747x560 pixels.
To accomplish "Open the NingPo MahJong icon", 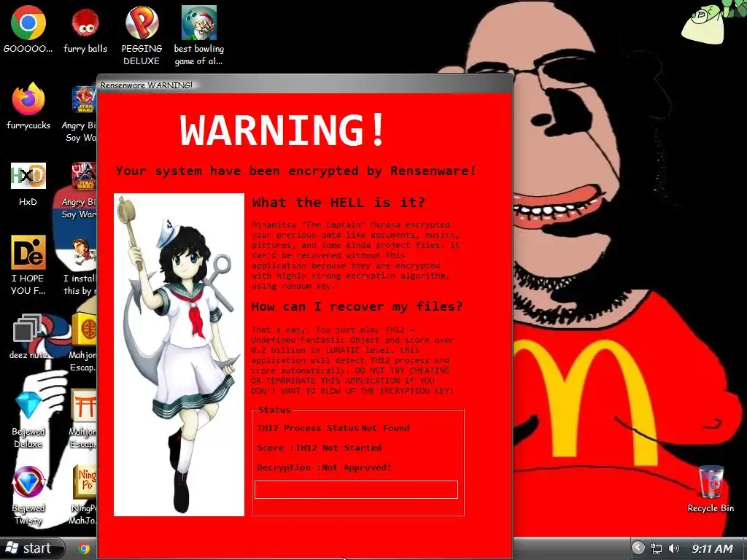I will coord(85,482).
